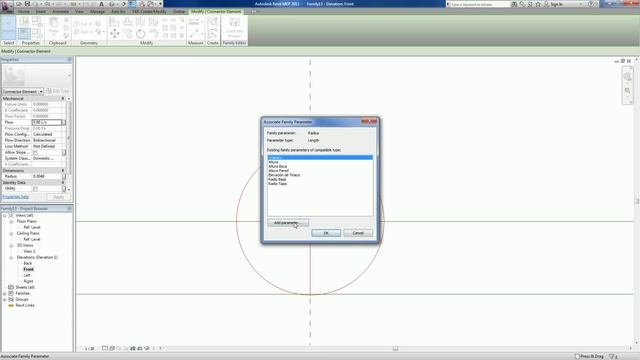Click the Sheets (all) icon in Project Browser
640x360 pixels.
click(x=11, y=287)
